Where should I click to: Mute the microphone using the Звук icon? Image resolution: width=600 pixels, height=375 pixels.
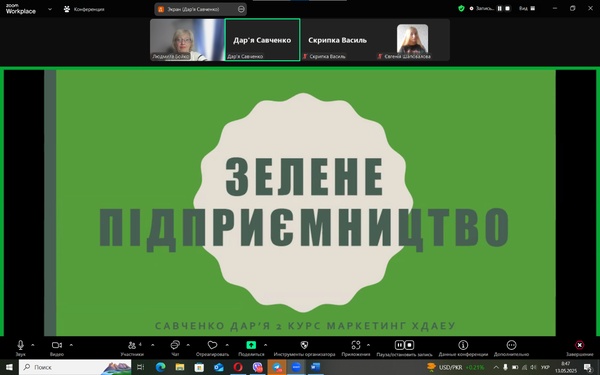pyautogui.click(x=20, y=345)
